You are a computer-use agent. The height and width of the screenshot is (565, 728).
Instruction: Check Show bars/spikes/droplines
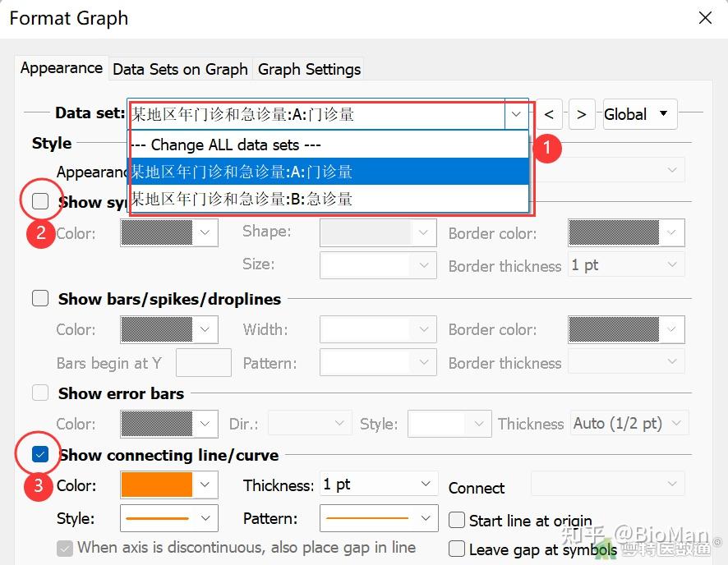pyautogui.click(x=40, y=298)
